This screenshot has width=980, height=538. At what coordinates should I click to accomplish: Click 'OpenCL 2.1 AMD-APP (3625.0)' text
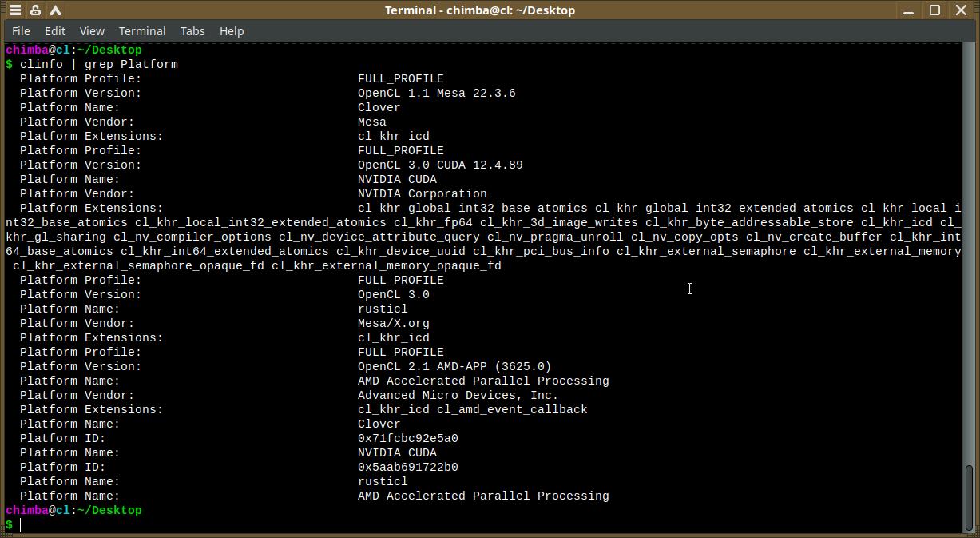point(454,366)
